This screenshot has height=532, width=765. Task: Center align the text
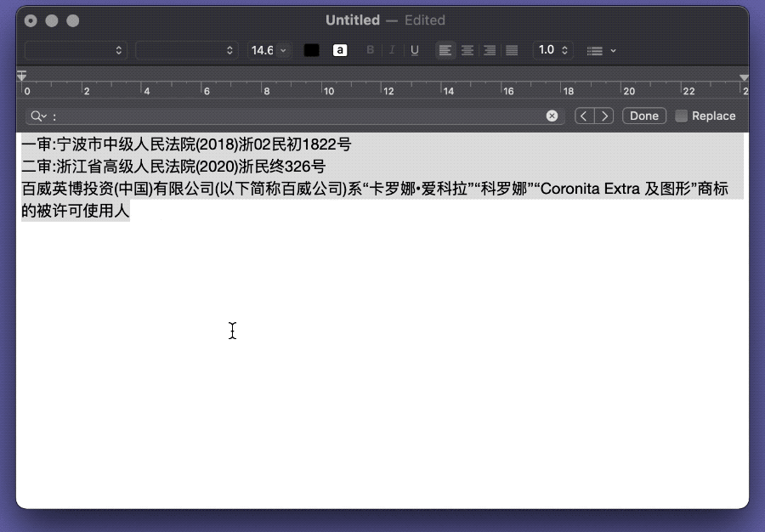[467, 50]
